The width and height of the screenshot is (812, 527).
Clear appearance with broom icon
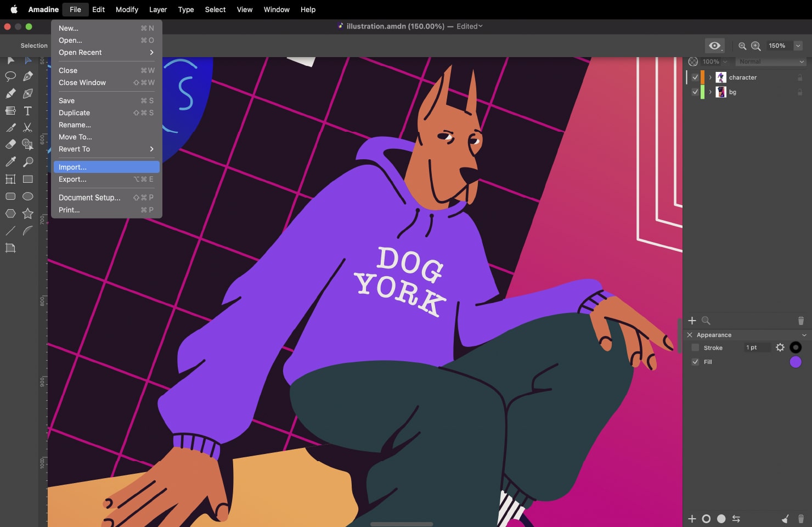785,519
